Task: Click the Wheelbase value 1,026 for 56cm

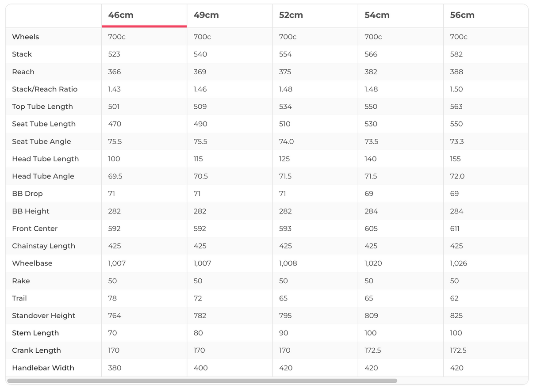Action: pos(459,263)
